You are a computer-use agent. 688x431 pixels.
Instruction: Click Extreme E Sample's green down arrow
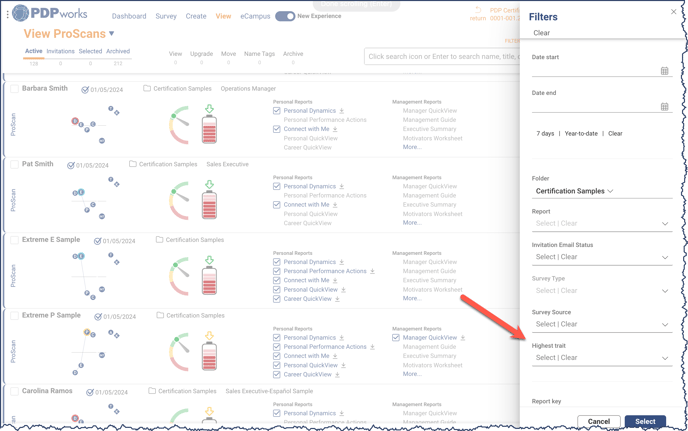coord(209,260)
